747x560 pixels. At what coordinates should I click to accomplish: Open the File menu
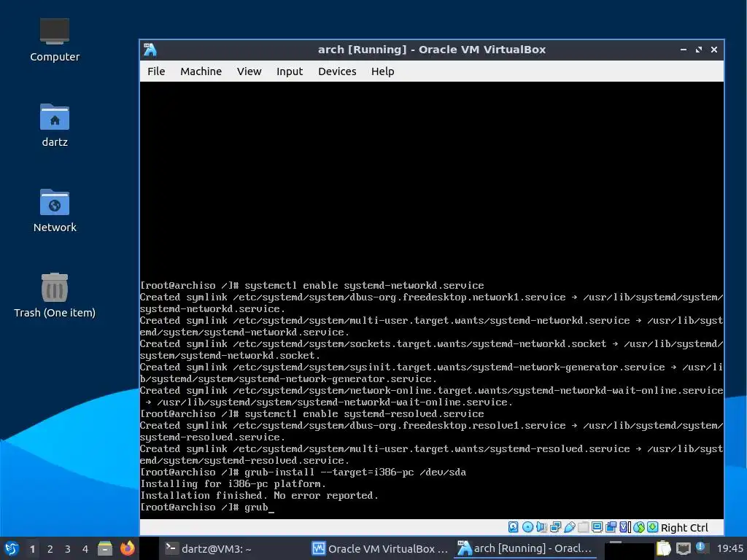(x=156, y=71)
